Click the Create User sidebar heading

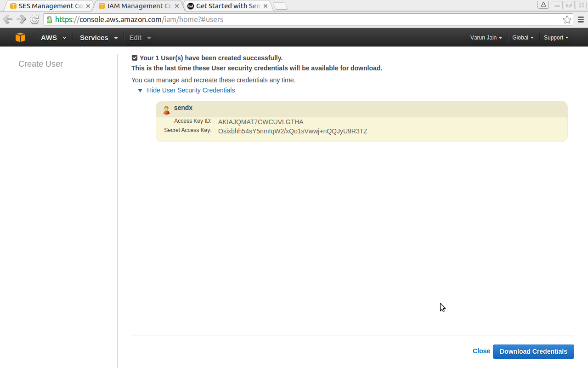pos(40,64)
